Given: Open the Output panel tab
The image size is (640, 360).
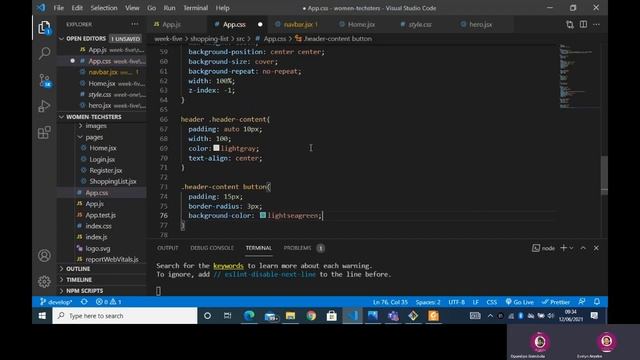Looking at the screenshot, I should (x=168, y=248).
